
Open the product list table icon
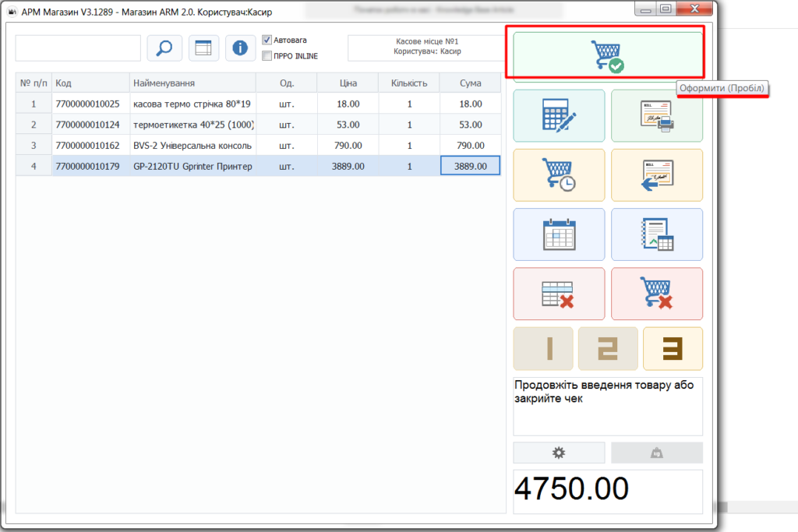pos(203,48)
